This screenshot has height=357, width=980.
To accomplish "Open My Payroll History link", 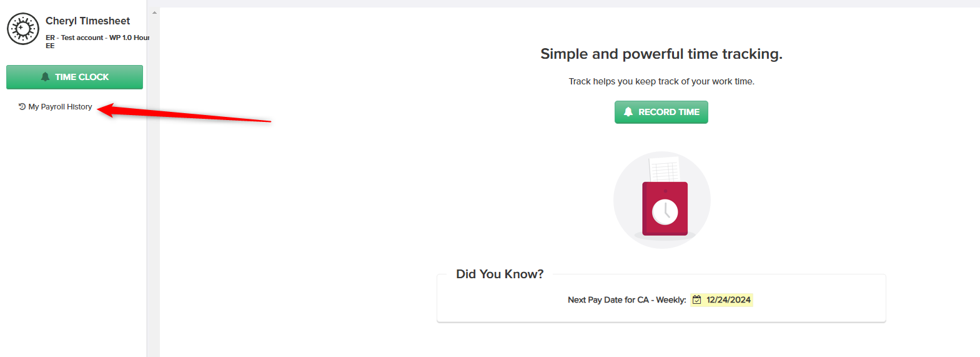I will 60,107.
